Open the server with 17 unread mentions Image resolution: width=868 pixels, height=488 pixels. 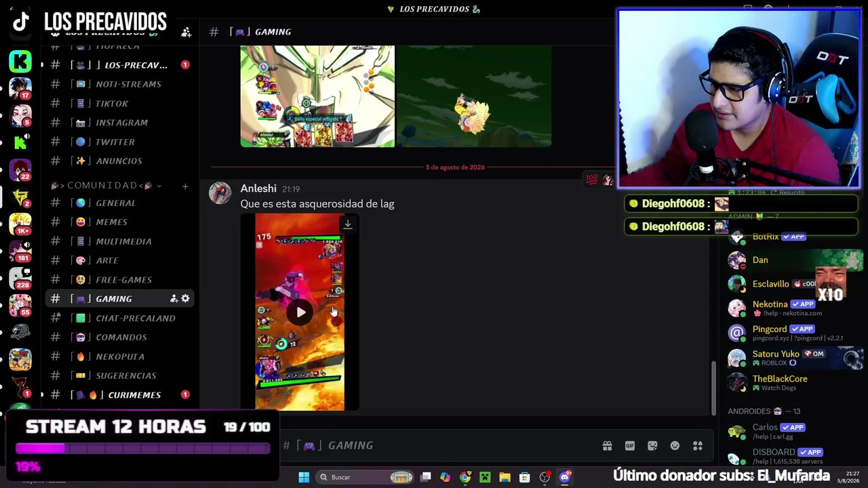point(20,88)
